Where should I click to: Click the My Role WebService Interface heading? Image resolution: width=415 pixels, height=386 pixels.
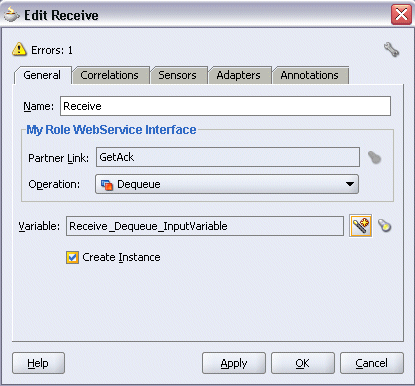(111, 129)
